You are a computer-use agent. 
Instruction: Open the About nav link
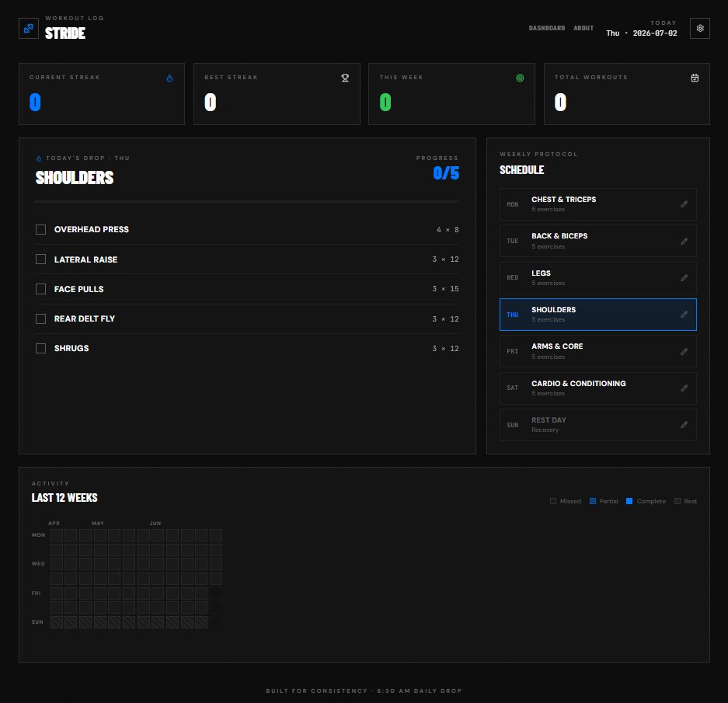[x=583, y=28]
